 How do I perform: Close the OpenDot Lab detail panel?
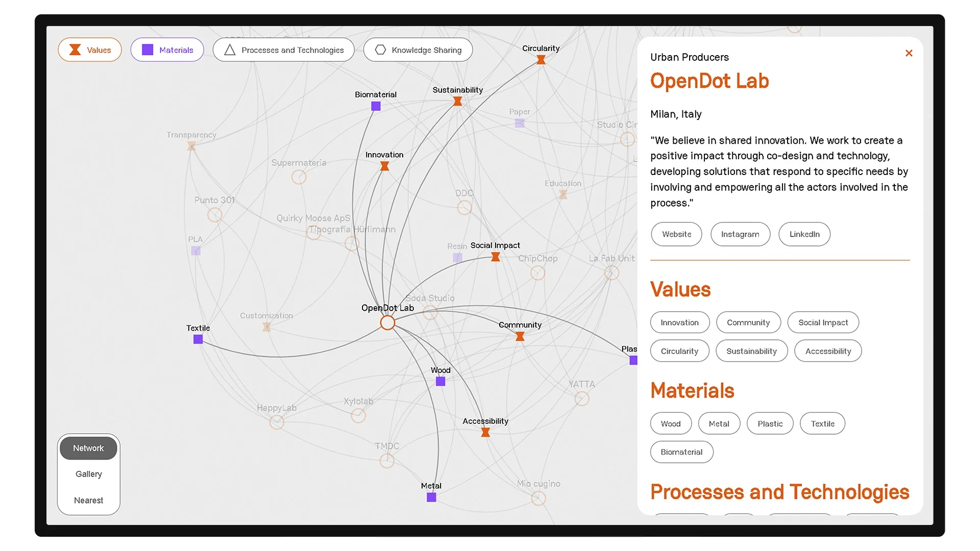pyautogui.click(x=909, y=53)
